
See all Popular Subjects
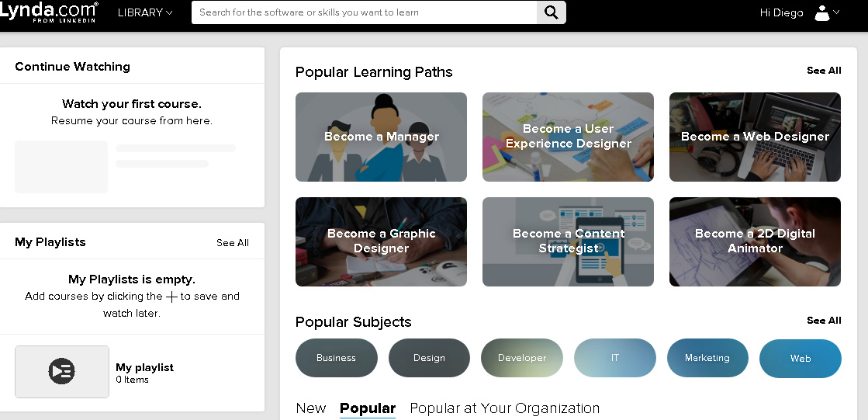pyautogui.click(x=824, y=321)
